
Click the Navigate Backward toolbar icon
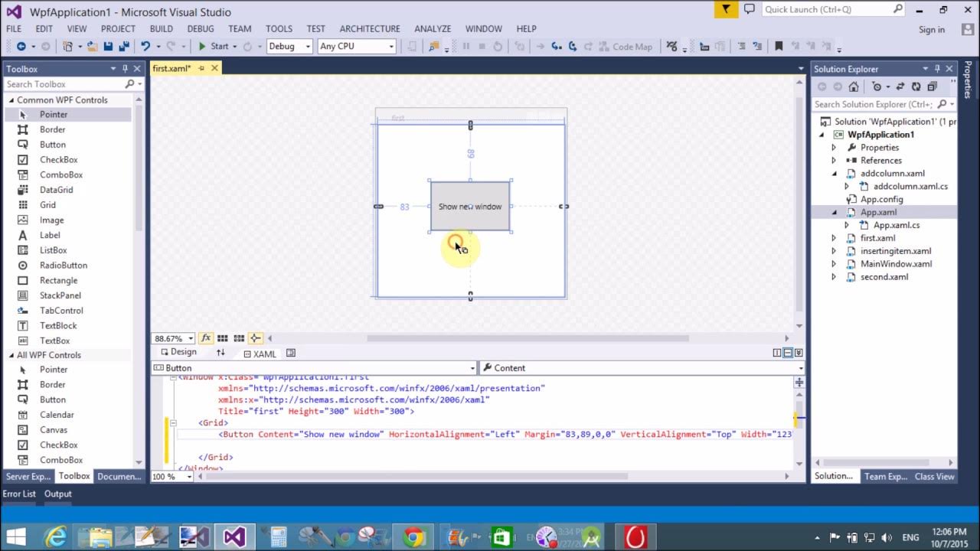tap(21, 46)
